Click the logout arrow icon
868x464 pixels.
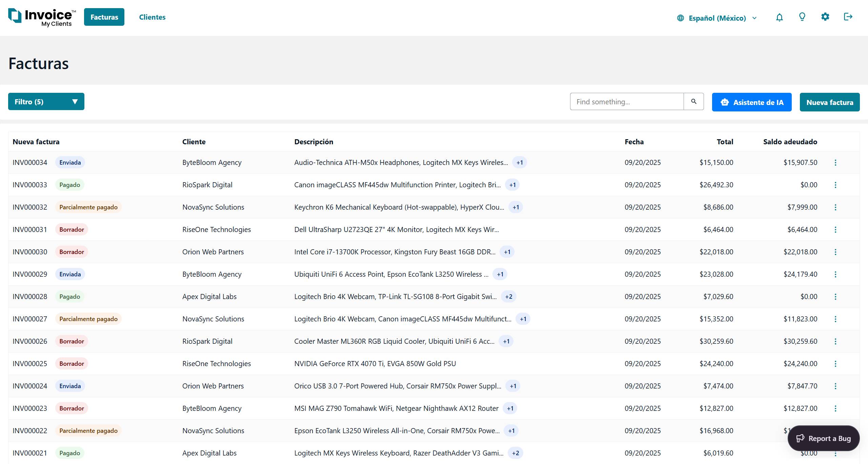848,17
